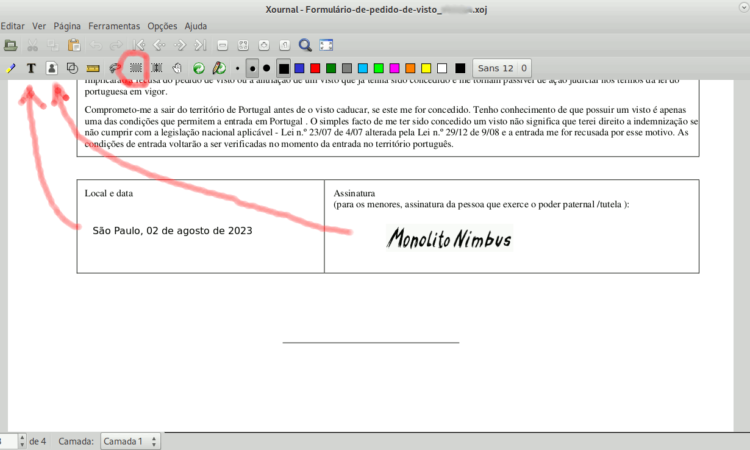Click the Cut scissors icon
This screenshot has width=750, height=450.
point(33,45)
